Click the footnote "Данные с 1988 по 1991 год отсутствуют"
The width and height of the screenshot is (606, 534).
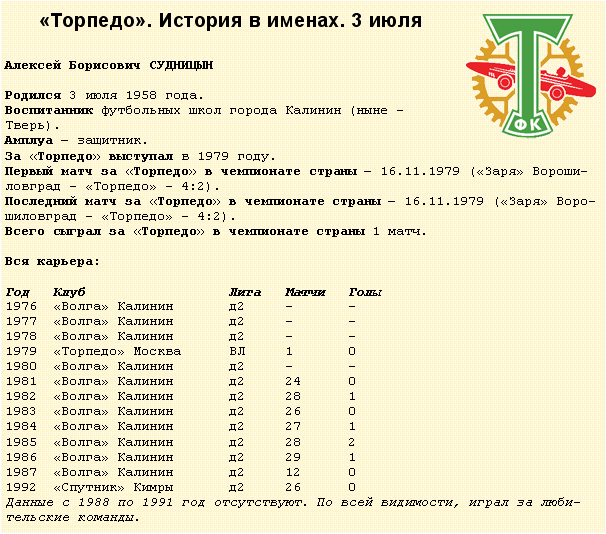click(157, 502)
